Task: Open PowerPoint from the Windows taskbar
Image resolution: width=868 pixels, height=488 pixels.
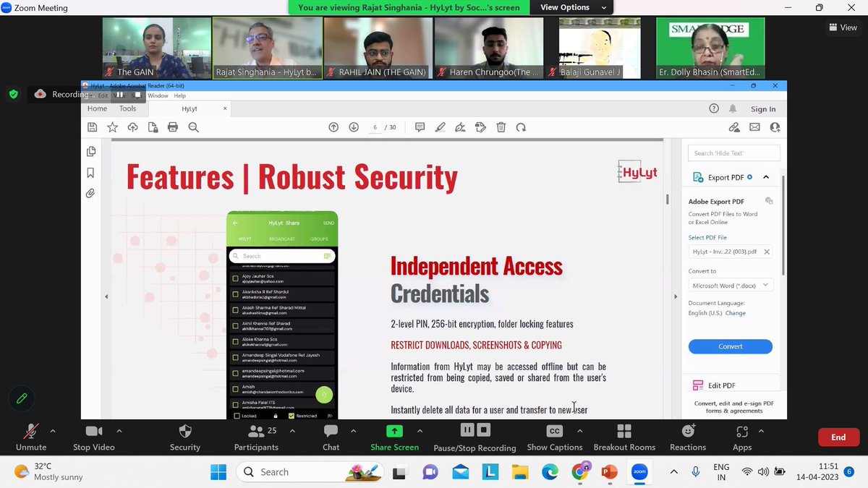Action: click(x=608, y=472)
